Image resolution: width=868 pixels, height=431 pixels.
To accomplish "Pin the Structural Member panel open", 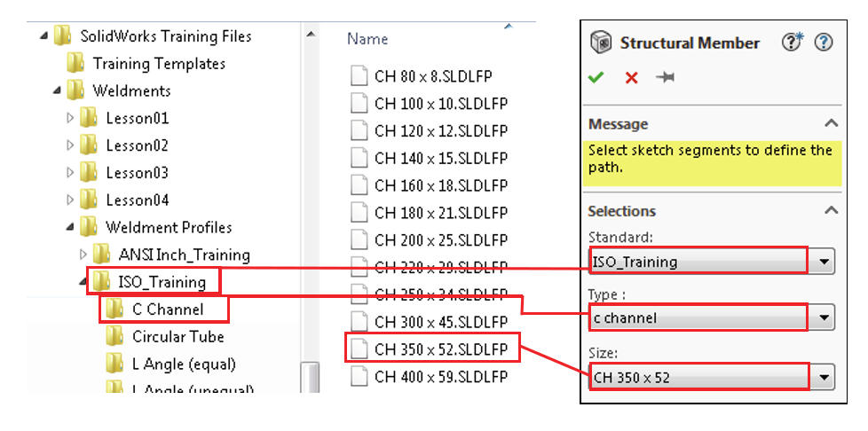I will pyautogui.click(x=665, y=77).
